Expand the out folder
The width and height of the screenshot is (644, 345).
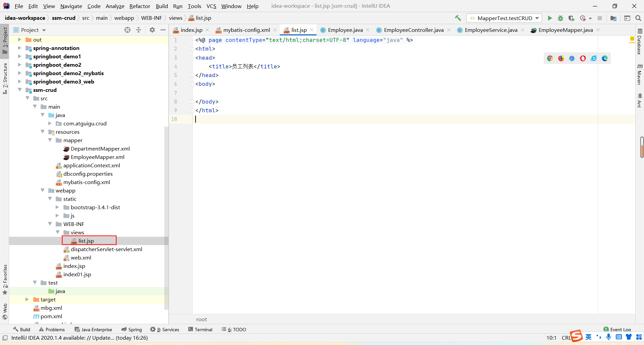(19, 40)
